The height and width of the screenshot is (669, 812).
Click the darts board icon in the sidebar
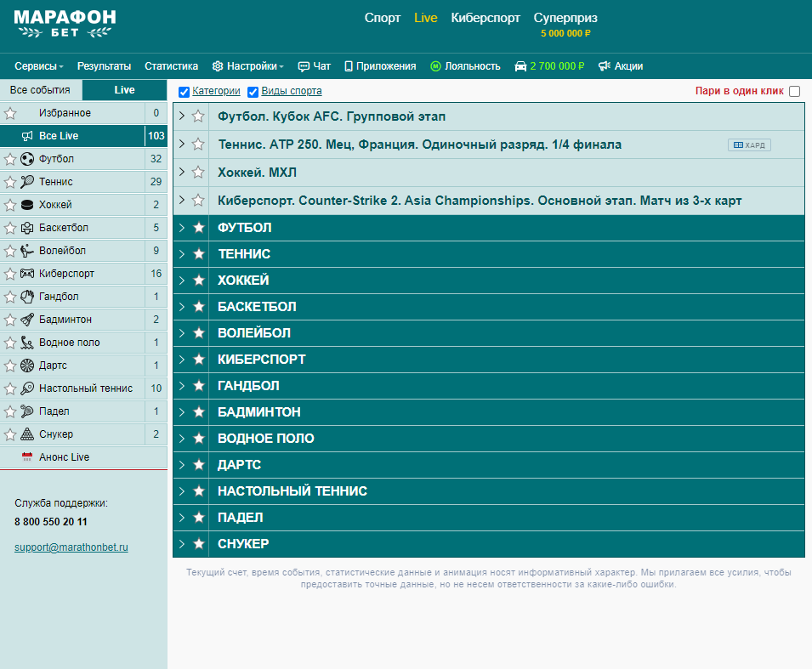click(27, 366)
